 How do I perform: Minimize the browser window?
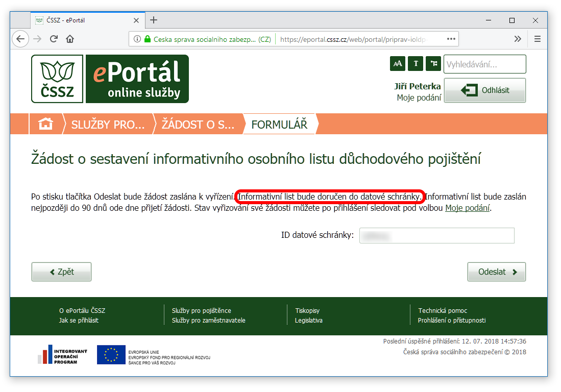pyautogui.click(x=489, y=20)
